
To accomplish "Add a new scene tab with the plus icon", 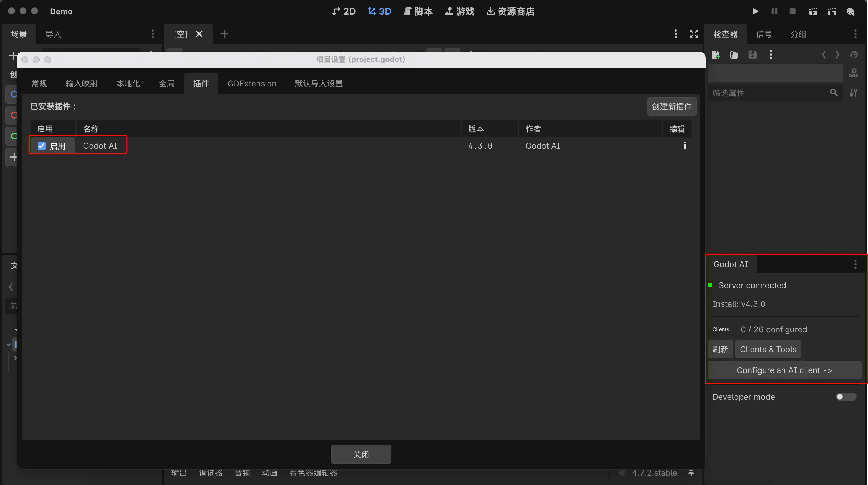I will click(x=224, y=34).
